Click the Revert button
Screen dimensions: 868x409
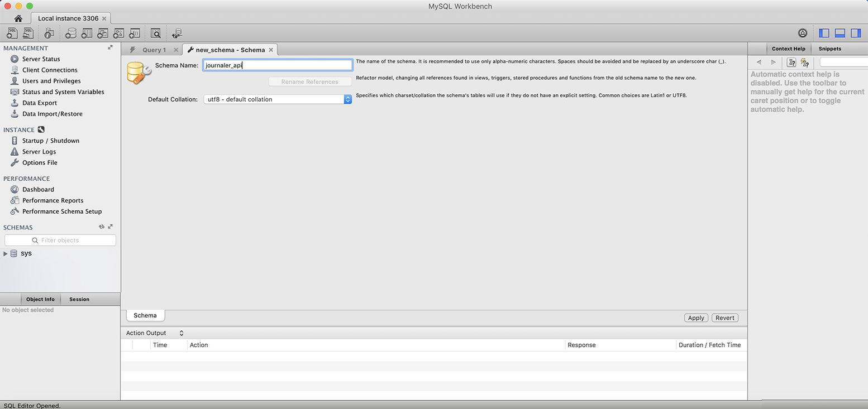(725, 317)
